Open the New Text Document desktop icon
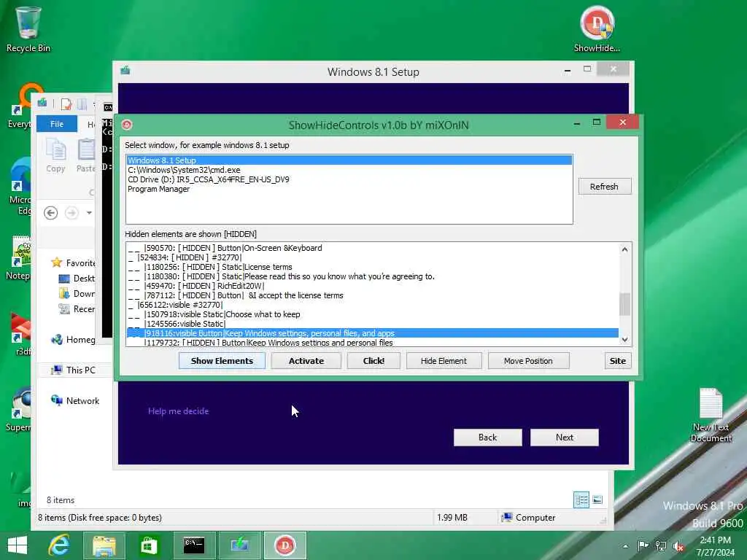747x560 pixels. pos(711,415)
